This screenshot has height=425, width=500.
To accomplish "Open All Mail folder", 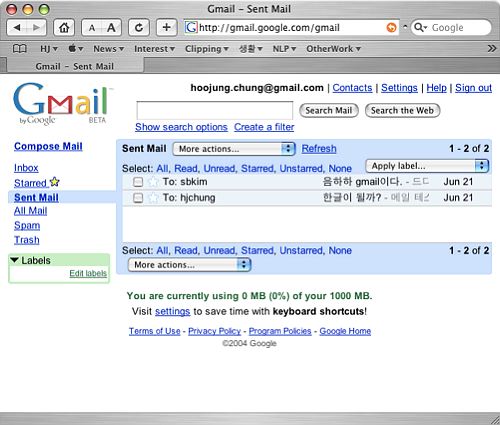I will (x=30, y=211).
